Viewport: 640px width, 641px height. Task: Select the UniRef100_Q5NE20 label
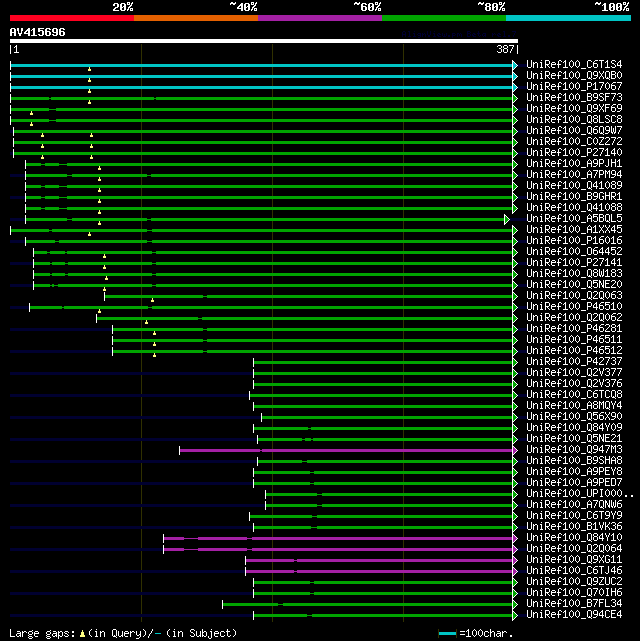pyautogui.click(x=574, y=285)
